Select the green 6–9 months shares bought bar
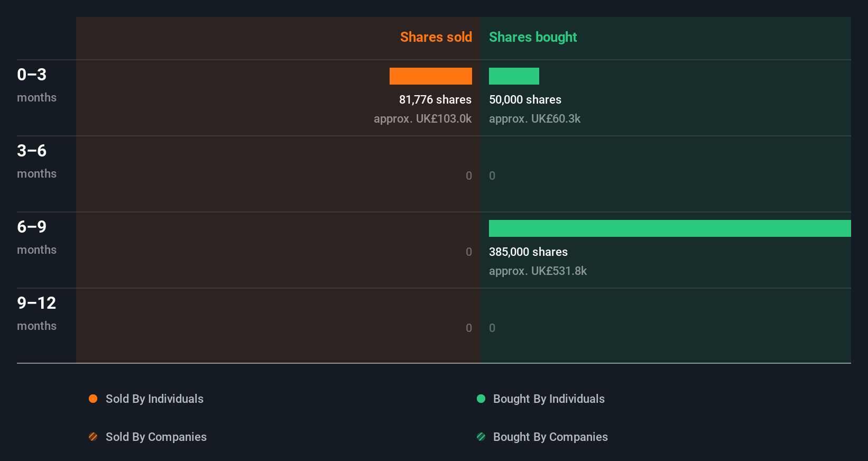Viewport: 868px width, 461px height. [670, 228]
